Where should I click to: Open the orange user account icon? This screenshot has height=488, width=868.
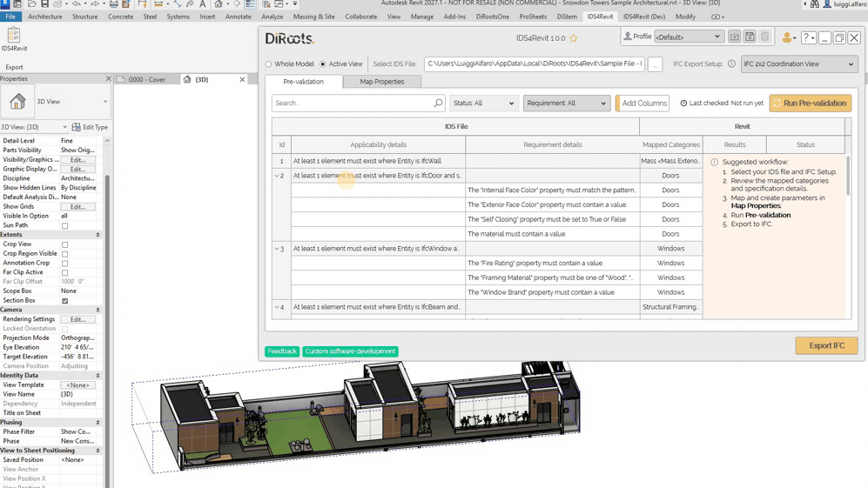(x=788, y=37)
